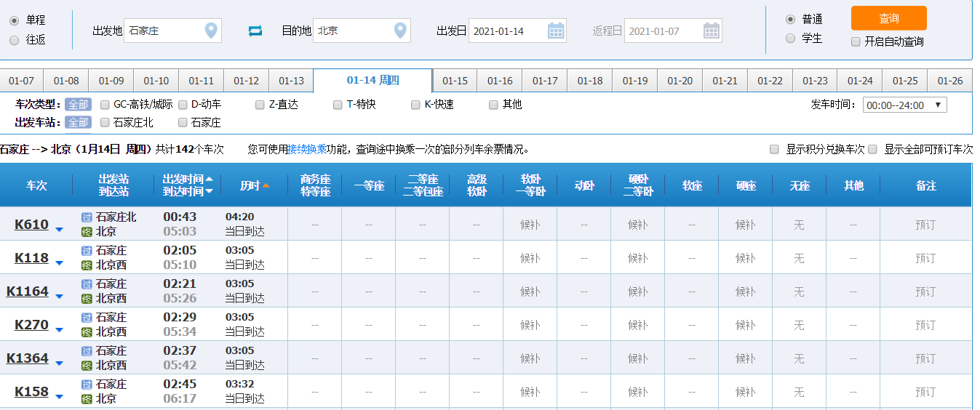The width and height of the screenshot is (980, 410).
Task: Open the departure date calendar icon
Action: (556, 31)
